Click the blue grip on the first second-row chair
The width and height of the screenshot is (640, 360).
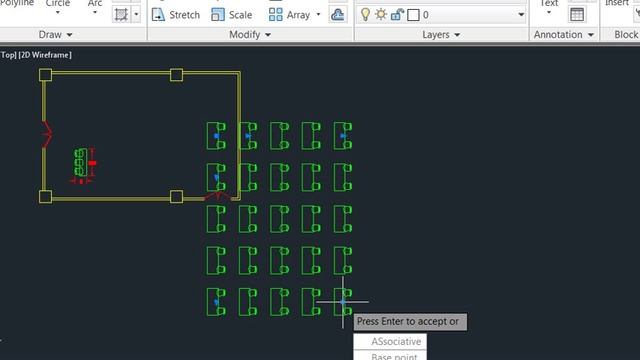click(216, 178)
